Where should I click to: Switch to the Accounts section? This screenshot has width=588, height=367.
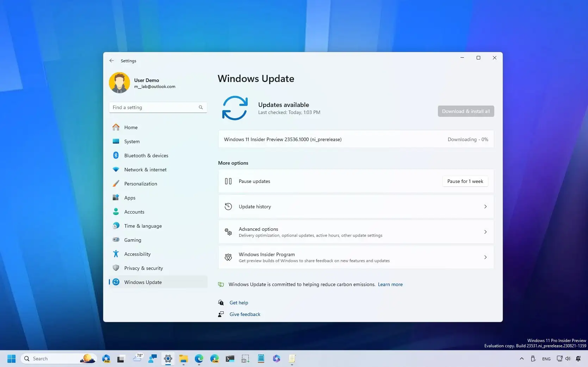(134, 212)
